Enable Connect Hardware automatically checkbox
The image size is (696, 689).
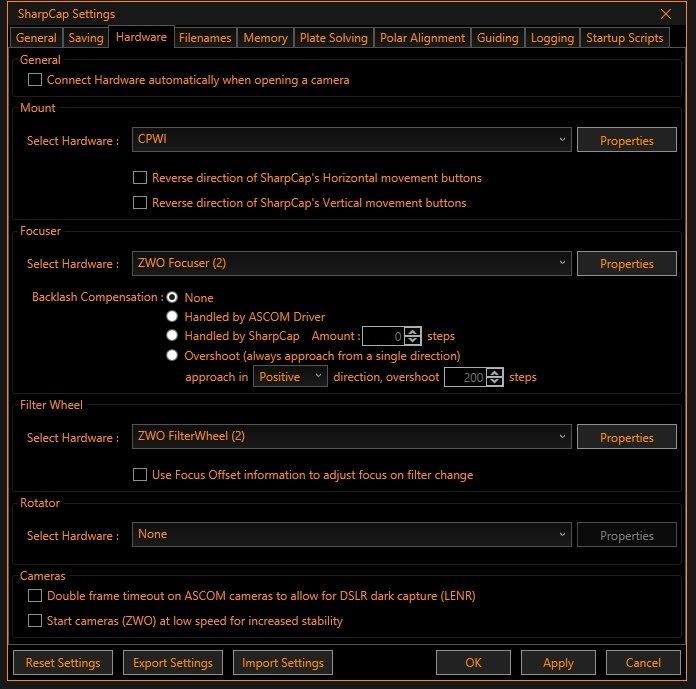click(x=36, y=80)
